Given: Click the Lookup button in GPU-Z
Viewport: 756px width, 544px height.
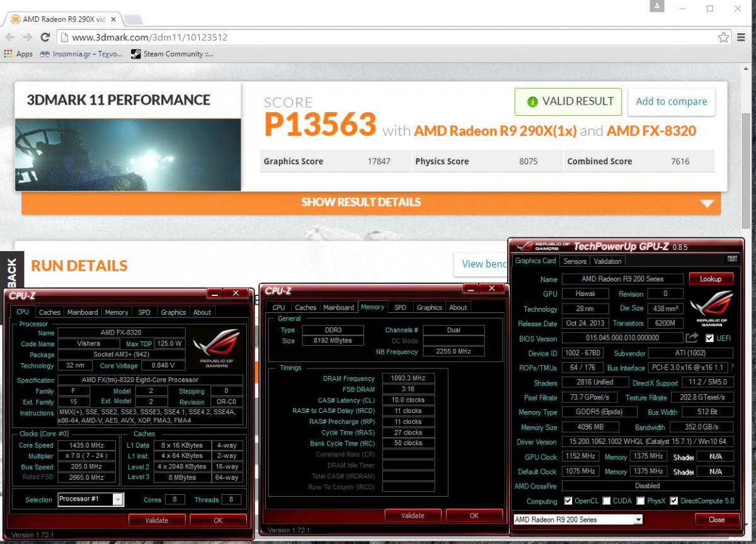Looking at the screenshot, I should click(711, 279).
